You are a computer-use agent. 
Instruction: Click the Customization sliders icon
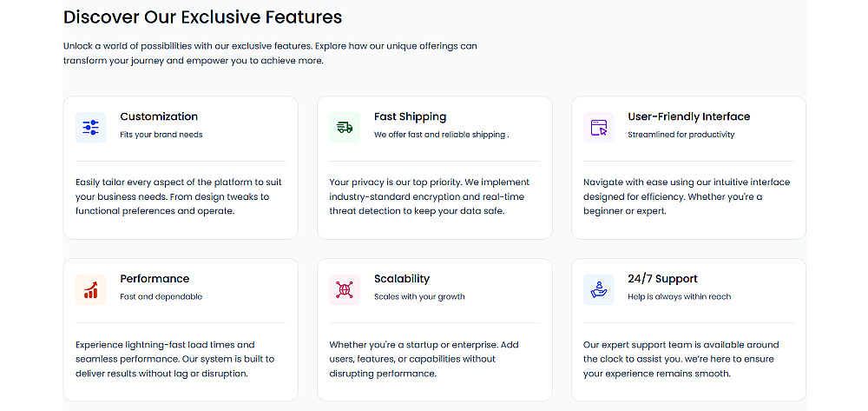coord(90,127)
